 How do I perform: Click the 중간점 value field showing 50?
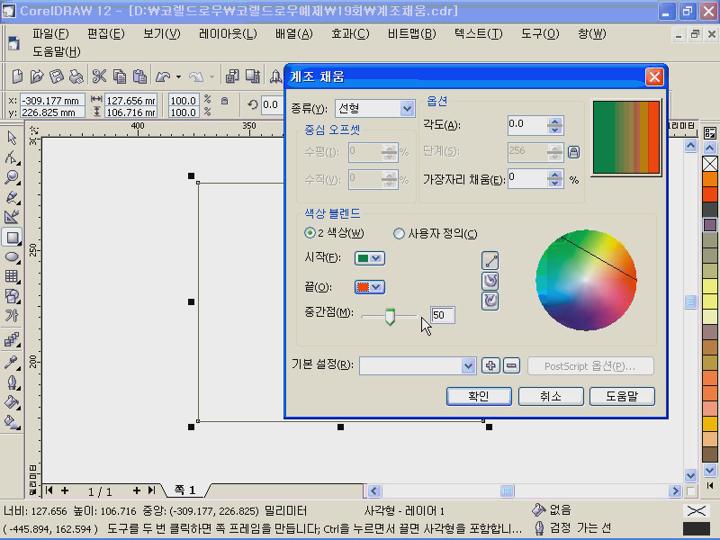coord(443,315)
